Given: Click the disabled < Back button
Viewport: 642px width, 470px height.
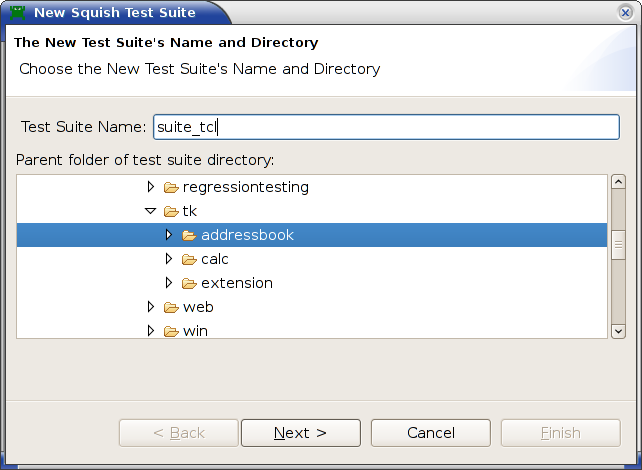Looking at the screenshot, I should pyautogui.click(x=179, y=433).
